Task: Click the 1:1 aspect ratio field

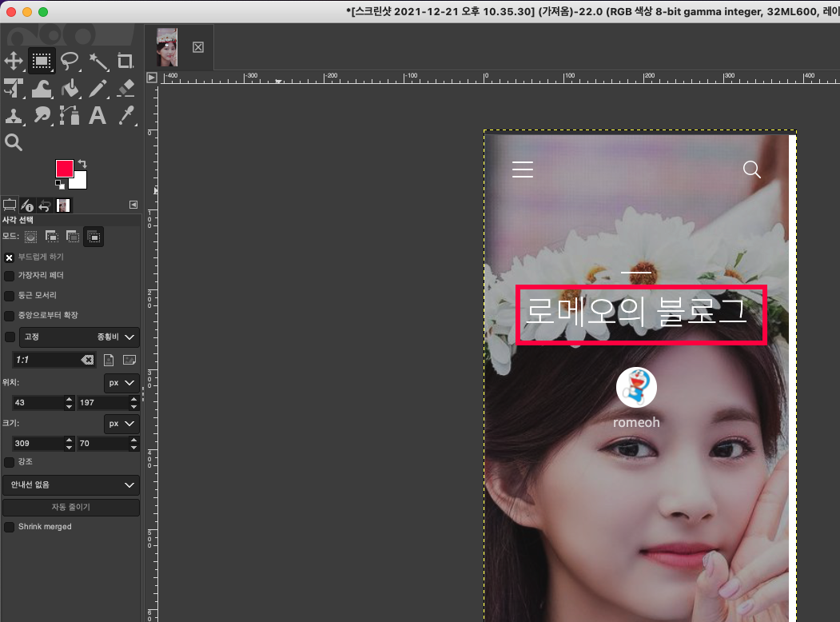Action: click(x=46, y=360)
